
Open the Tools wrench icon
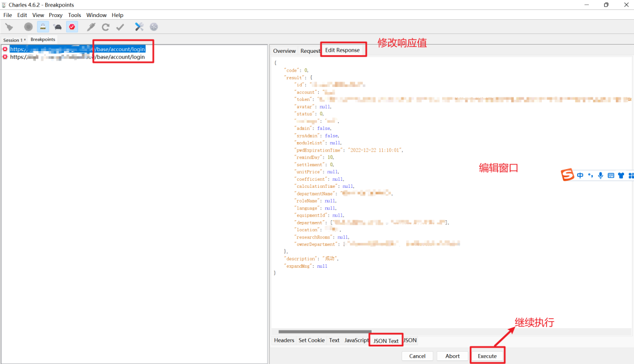coord(139,27)
